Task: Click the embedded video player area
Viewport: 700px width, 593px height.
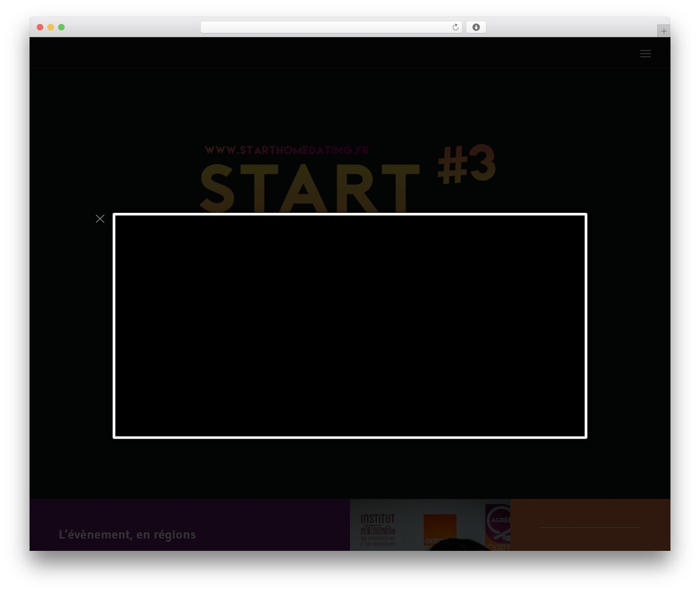Action: pos(350,326)
